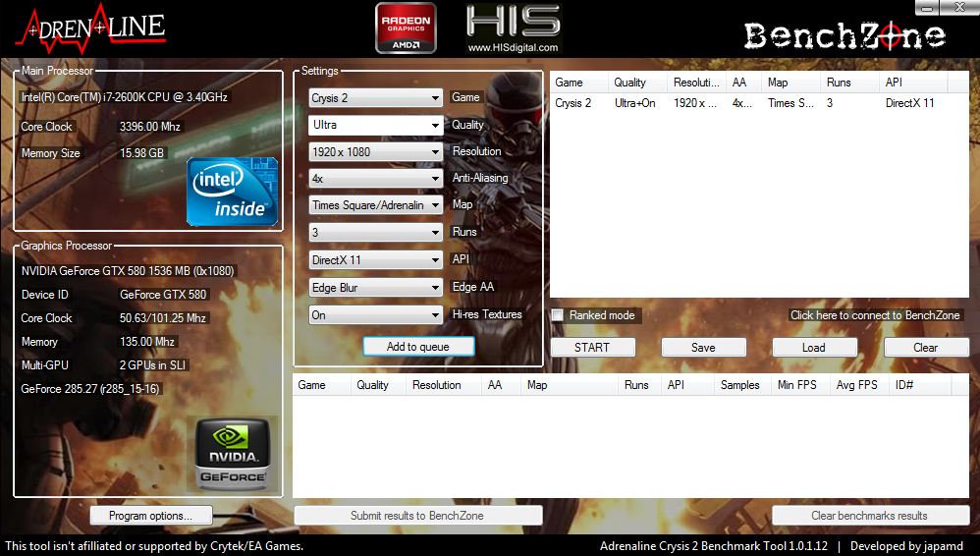
Task: Click GeForce 285.27 driver version text
Action: coord(90,389)
